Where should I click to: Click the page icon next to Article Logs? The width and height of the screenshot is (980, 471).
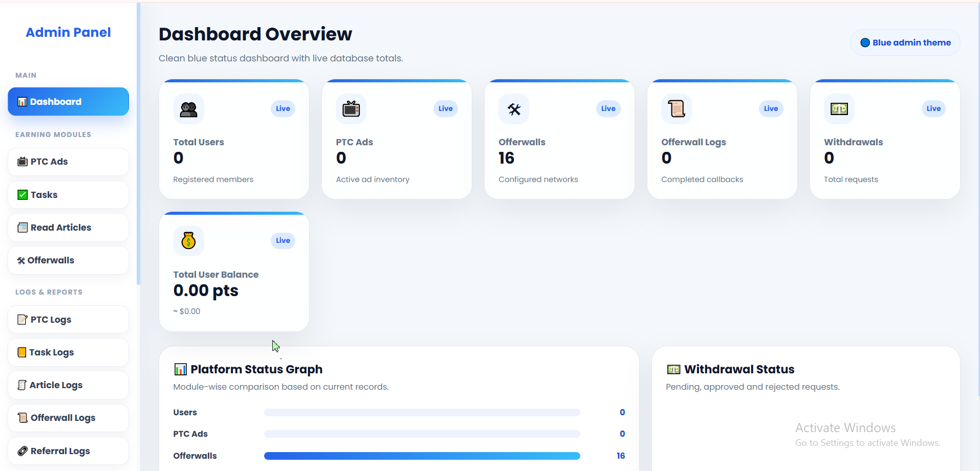22,385
